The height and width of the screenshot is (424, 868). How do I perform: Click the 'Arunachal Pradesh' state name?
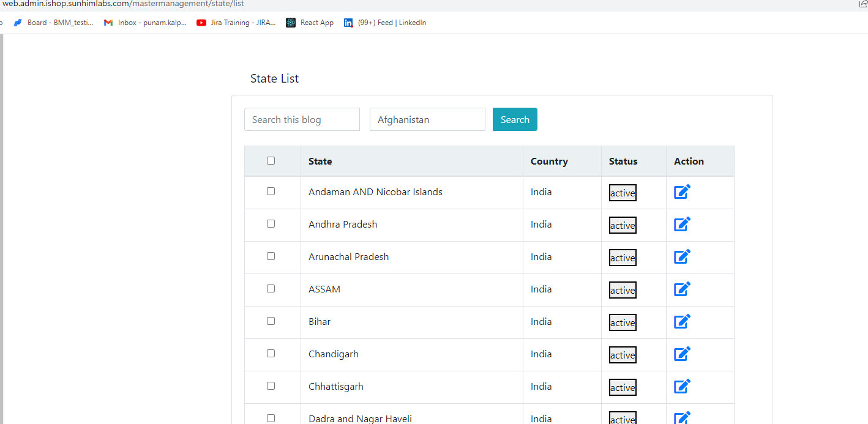point(348,257)
